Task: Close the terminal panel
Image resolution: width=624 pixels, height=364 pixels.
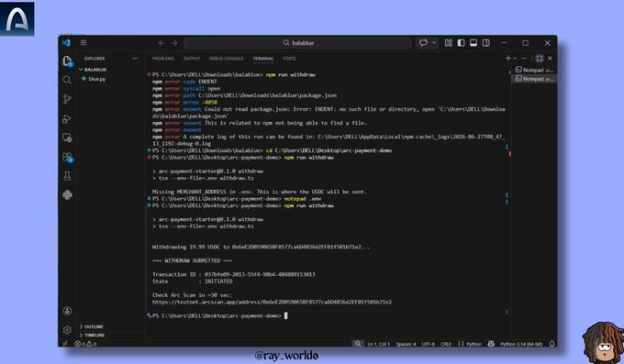Action: pyautogui.click(x=550, y=59)
